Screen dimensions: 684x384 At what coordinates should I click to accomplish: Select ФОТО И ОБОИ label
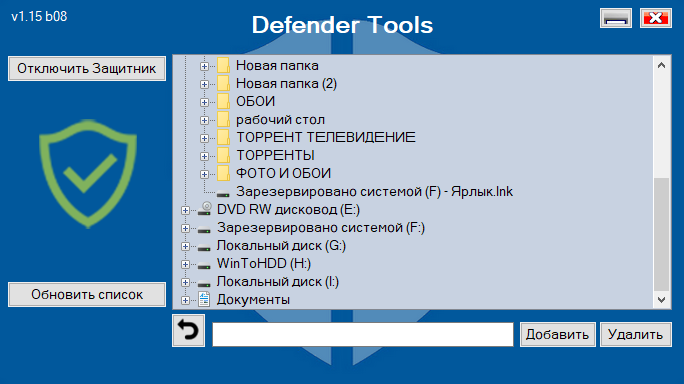click(x=283, y=174)
